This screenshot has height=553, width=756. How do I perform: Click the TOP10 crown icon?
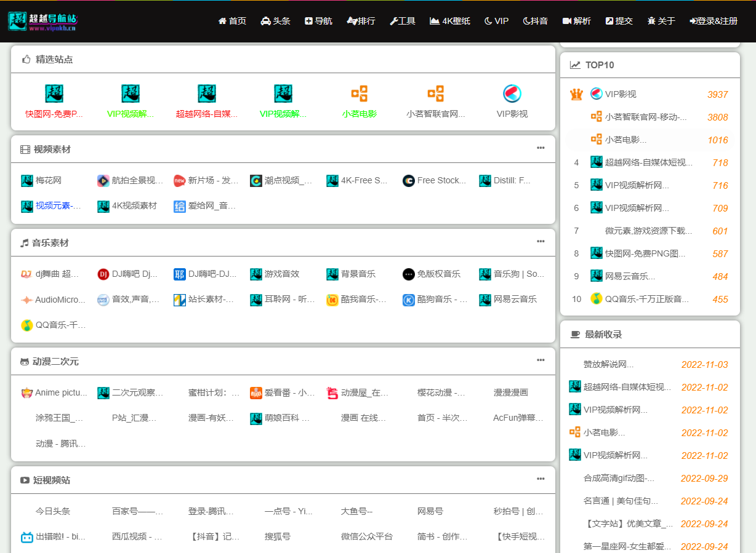[x=576, y=94]
